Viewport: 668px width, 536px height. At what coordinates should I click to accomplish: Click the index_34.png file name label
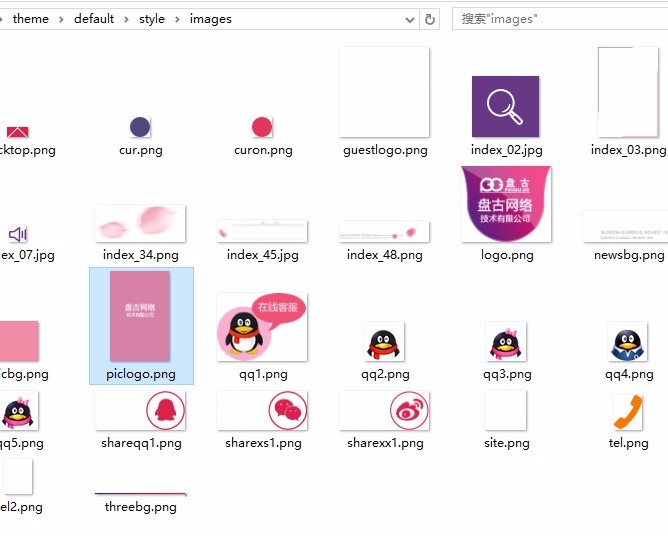[141, 255]
